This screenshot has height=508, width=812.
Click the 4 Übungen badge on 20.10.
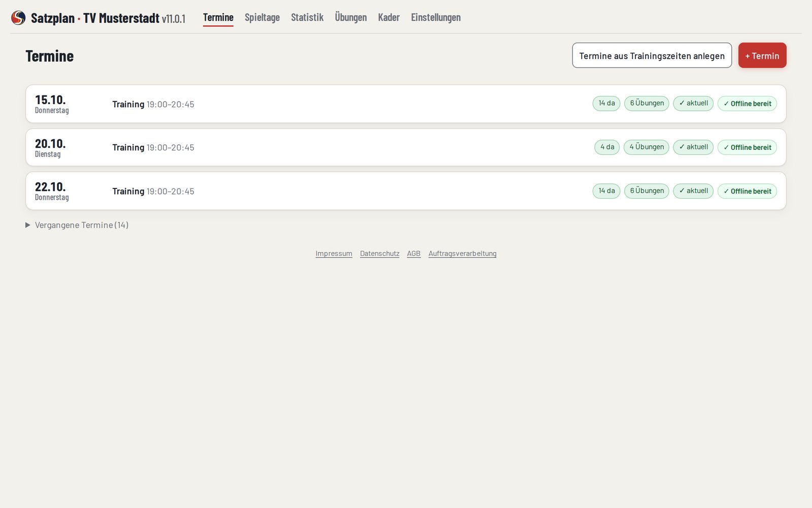click(647, 147)
